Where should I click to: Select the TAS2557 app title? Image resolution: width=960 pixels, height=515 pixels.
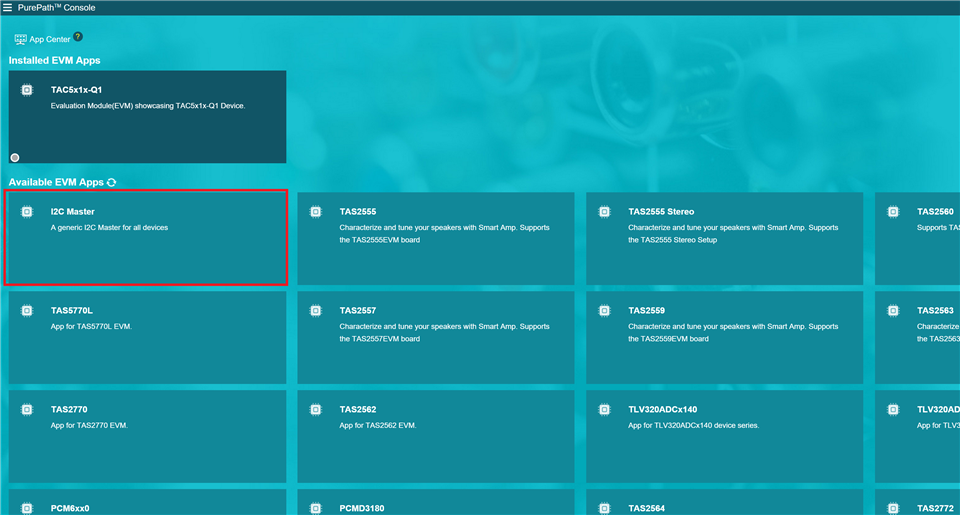pos(358,310)
